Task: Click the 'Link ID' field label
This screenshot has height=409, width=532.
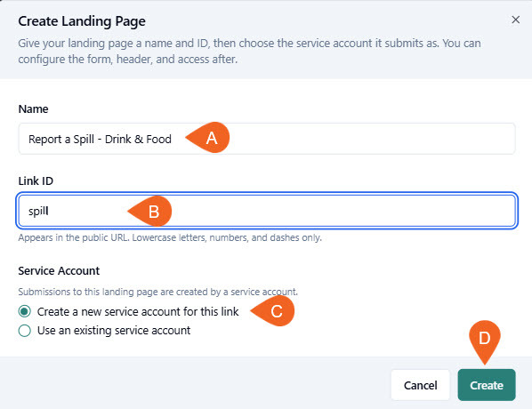Action: coord(36,180)
